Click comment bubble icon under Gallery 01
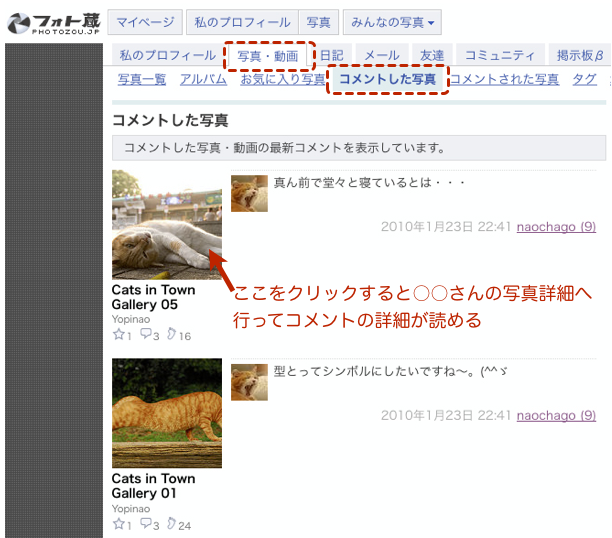This screenshot has width=612, height=538. (146, 524)
